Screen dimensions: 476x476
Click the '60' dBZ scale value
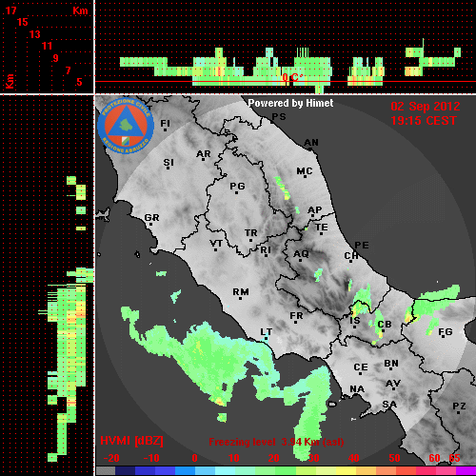[434, 458]
